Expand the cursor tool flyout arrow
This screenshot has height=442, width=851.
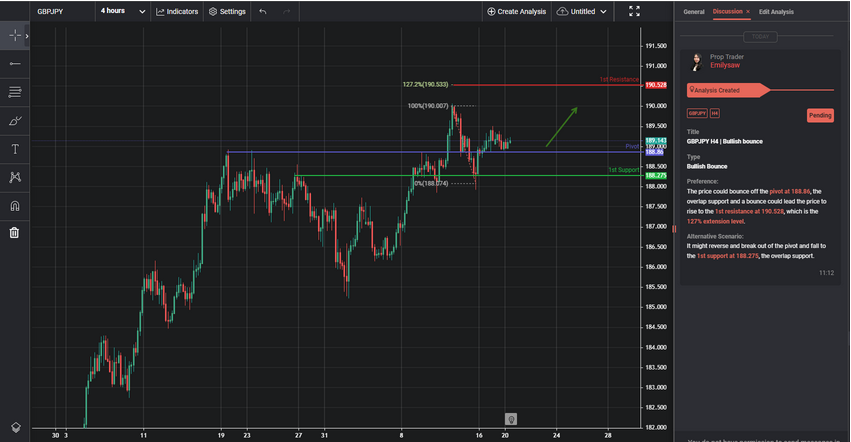pos(27,36)
